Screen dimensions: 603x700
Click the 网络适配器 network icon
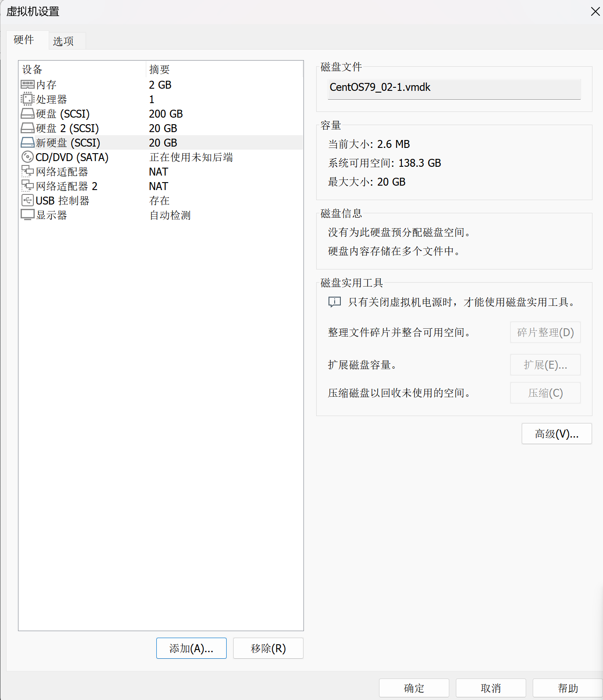click(x=28, y=171)
